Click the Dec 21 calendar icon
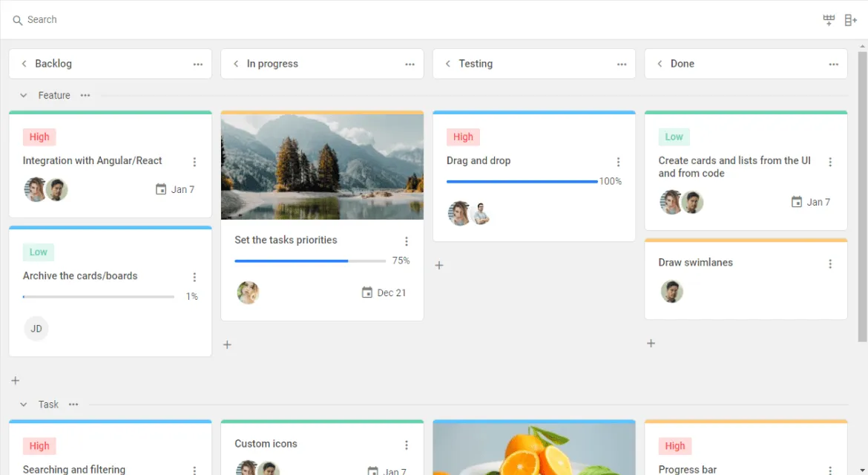Screen dimensions: 868x475 pos(367,292)
